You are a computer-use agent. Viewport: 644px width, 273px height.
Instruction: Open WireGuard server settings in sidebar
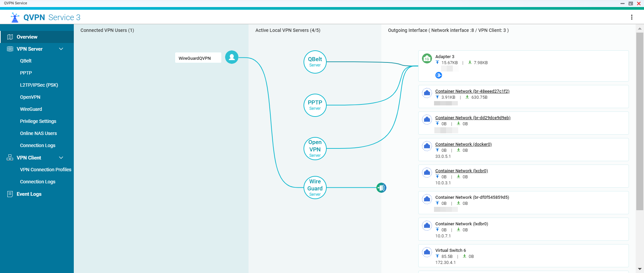pos(31,109)
